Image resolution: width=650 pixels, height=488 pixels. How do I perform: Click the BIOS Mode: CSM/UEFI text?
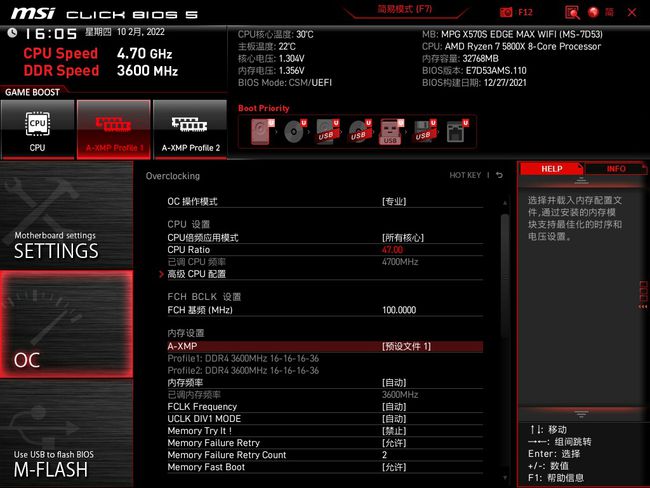click(x=285, y=83)
